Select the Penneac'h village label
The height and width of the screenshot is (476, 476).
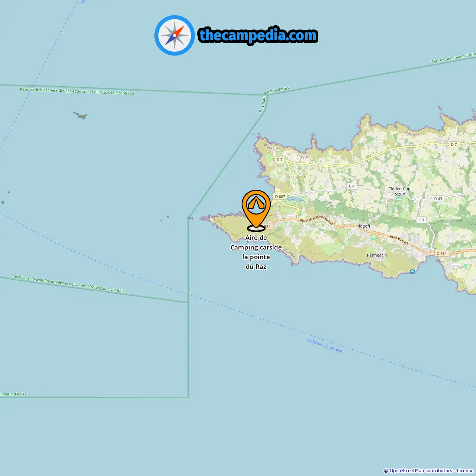(377, 255)
